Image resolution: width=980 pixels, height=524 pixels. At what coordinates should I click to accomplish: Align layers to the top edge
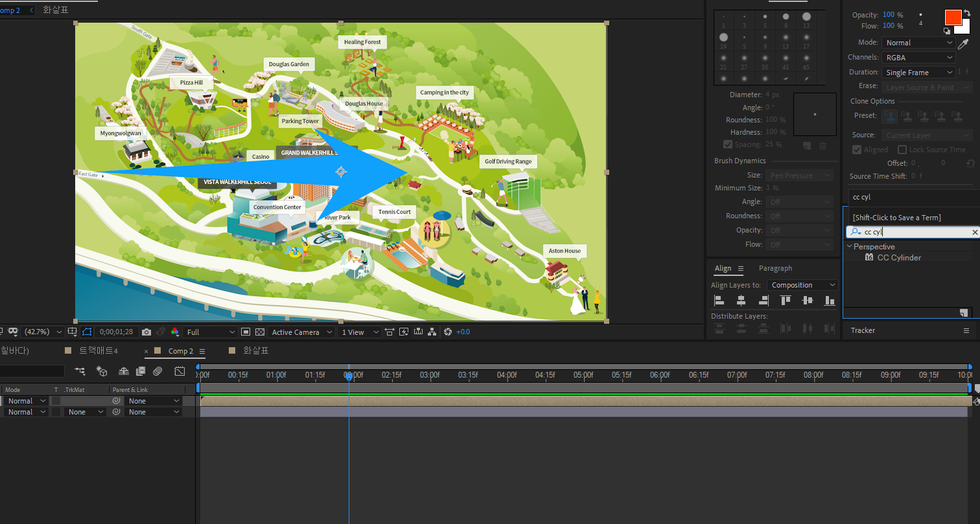pyautogui.click(x=786, y=301)
